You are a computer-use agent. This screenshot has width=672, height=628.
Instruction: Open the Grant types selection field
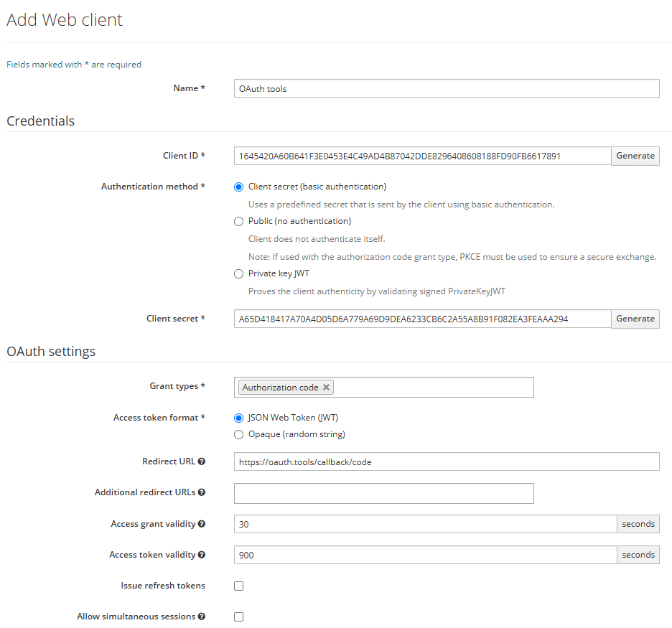coord(431,388)
